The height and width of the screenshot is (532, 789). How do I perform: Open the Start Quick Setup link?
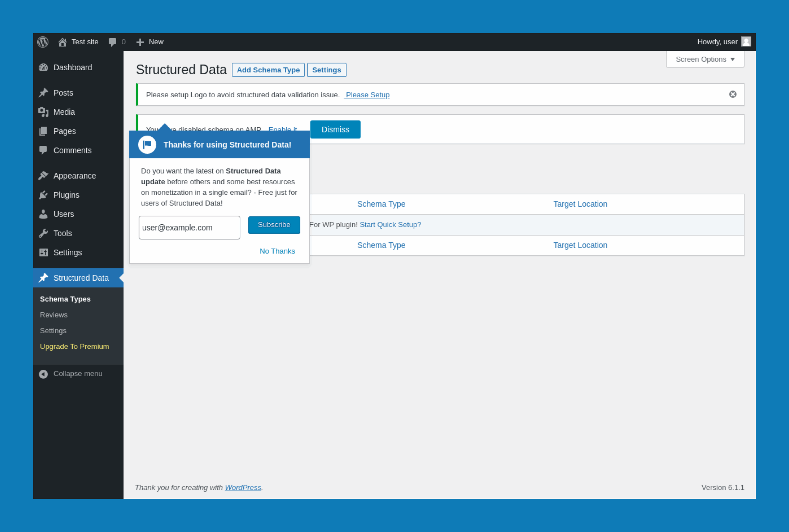[390, 224]
